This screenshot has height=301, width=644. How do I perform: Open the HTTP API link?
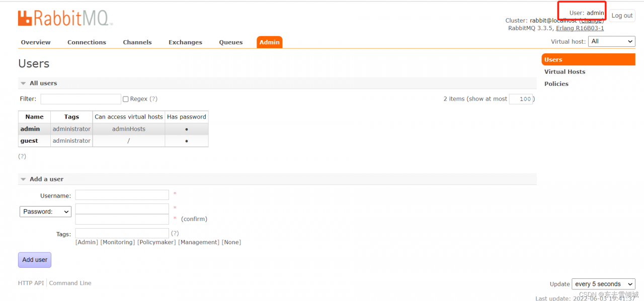point(31,283)
